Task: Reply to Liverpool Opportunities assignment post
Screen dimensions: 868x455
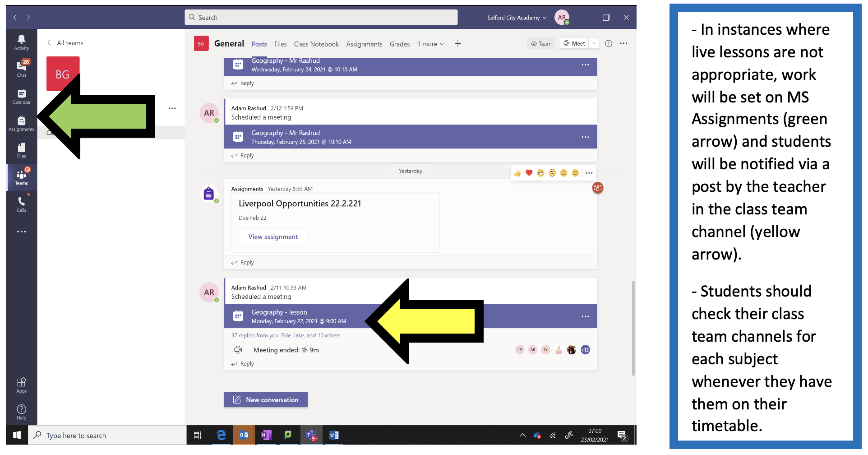Action: tap(243, 262)
